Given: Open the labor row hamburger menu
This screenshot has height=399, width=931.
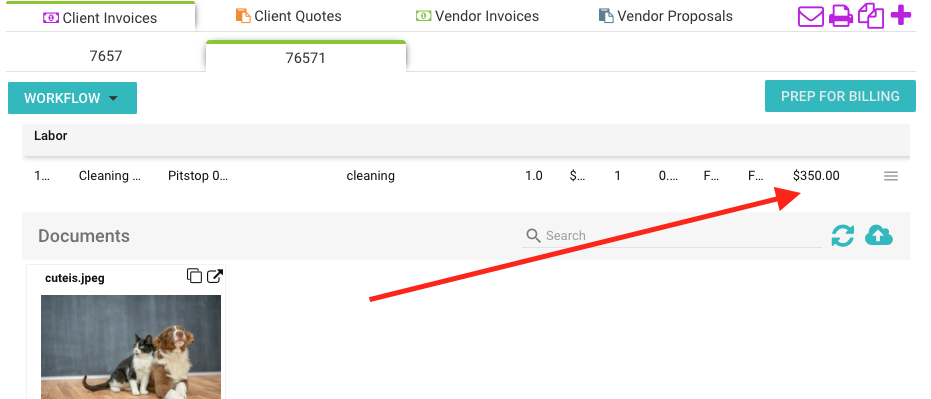Looking at the screenshot, I should click(891, 176).
